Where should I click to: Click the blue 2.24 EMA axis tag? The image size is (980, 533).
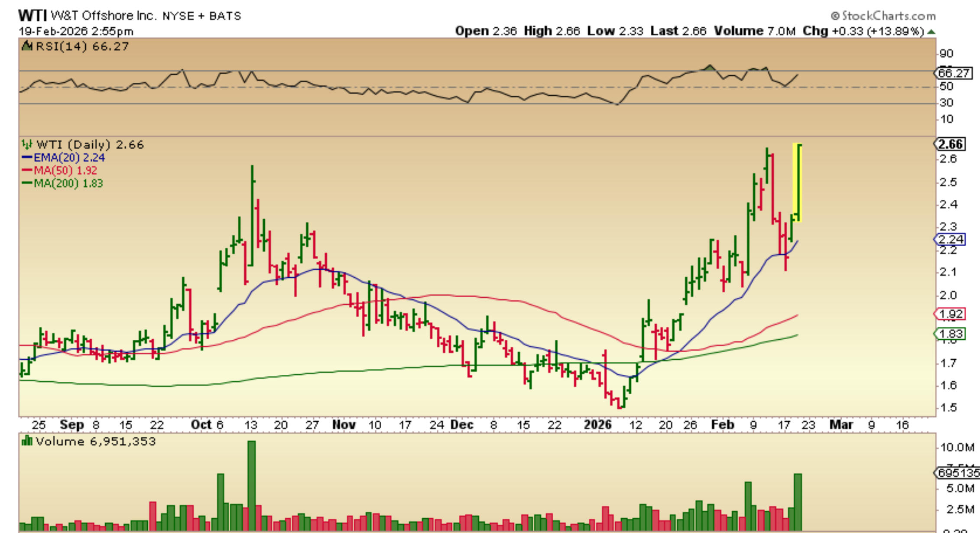(950, 239)
